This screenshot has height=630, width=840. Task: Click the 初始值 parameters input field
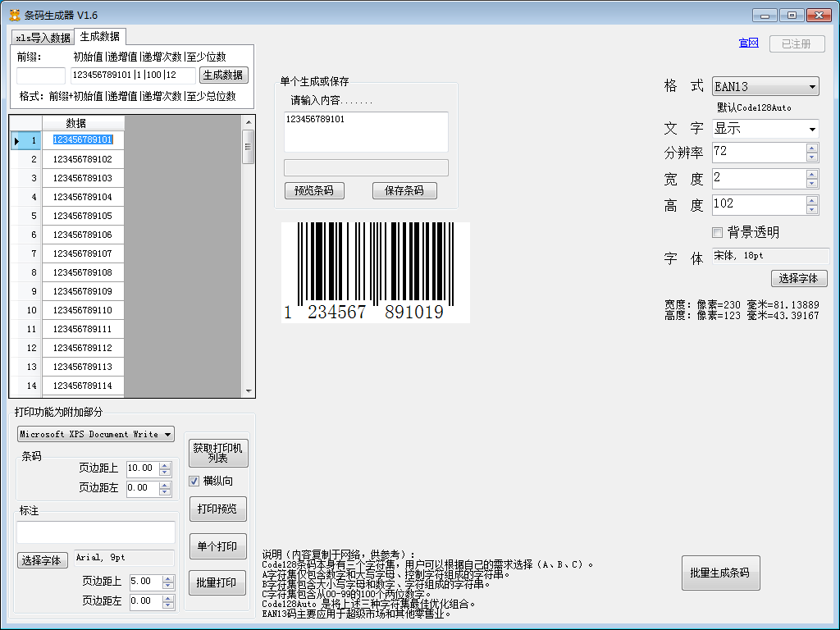[133, 75]
